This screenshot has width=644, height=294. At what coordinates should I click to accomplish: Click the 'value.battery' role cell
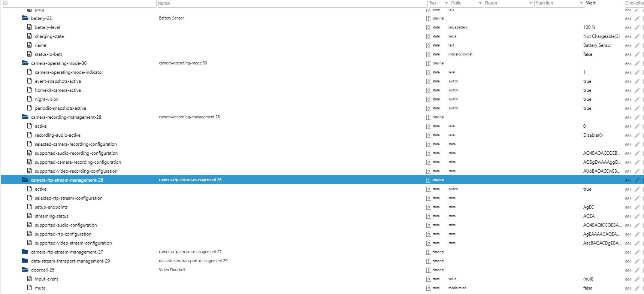click(x=458, y=27)
